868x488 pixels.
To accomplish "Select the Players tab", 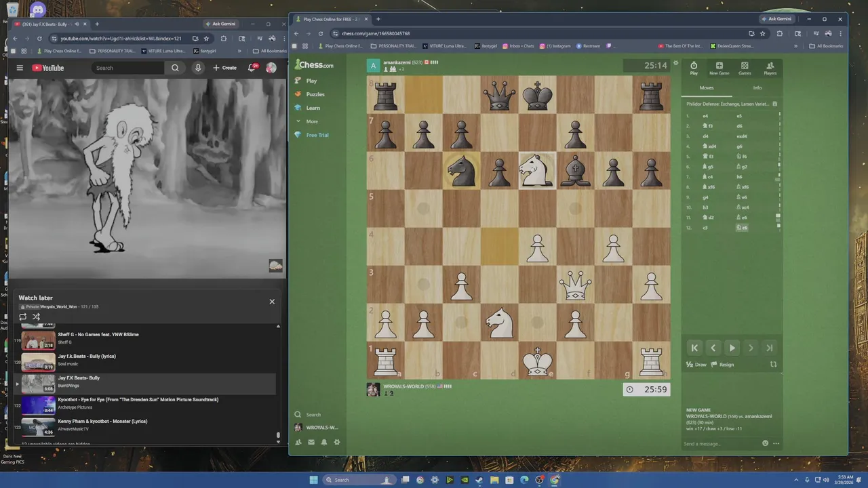I will pyautogui.click(x=770, y=68).
